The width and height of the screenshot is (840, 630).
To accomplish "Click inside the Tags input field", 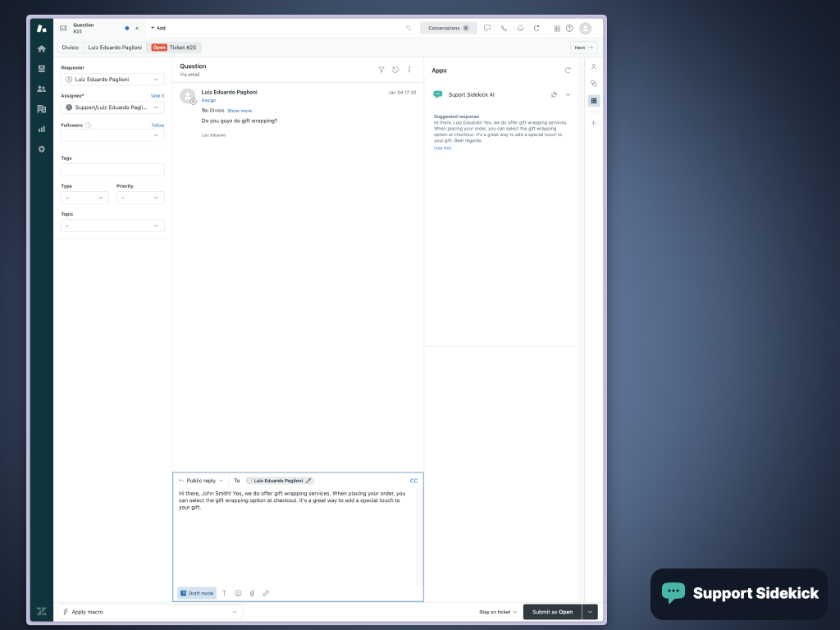I will pos(112,170).
